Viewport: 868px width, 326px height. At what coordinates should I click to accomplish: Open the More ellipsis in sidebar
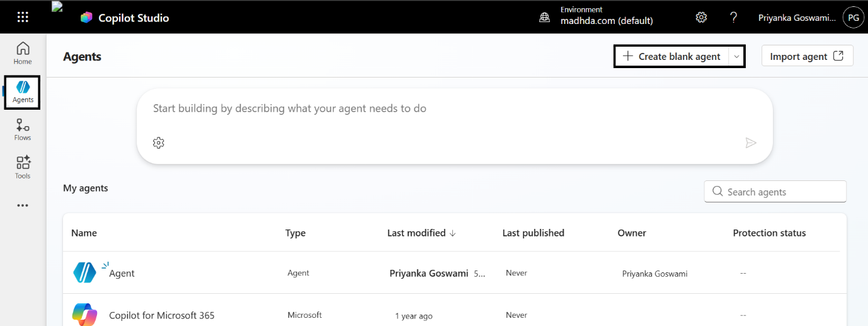pos(23,206)
